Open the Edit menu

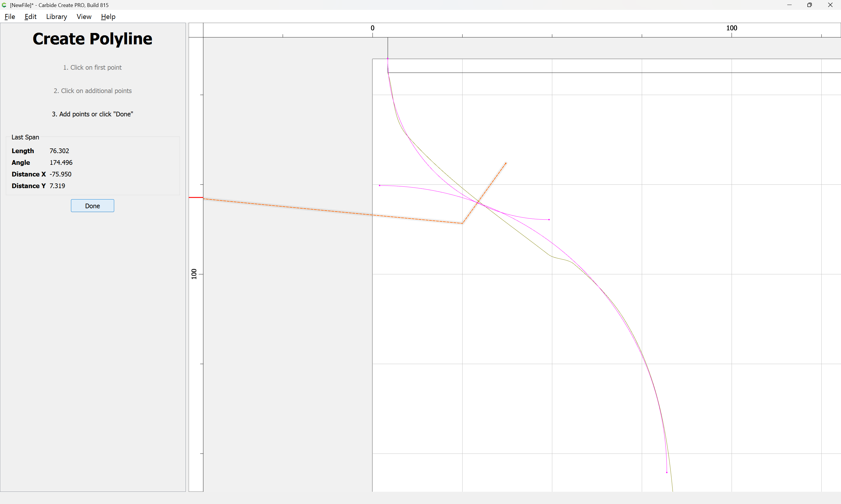(30, 17)
